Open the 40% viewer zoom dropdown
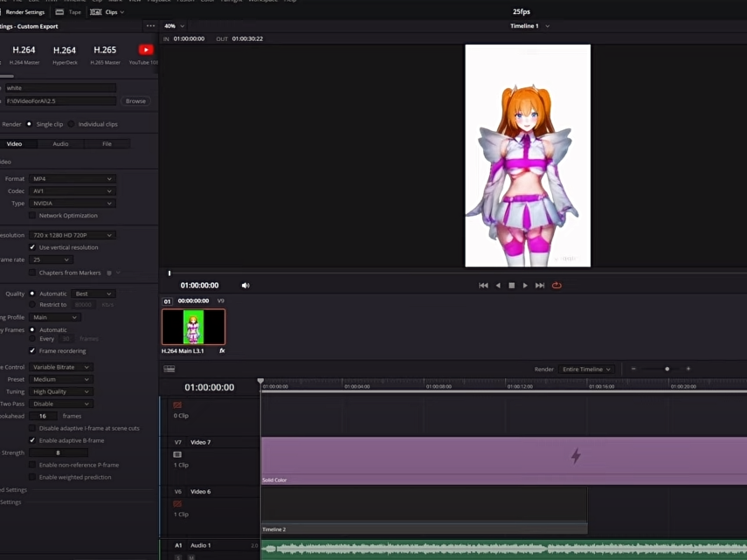The height and width of the screenshot is (560, 747). click(x=174, y=26)
